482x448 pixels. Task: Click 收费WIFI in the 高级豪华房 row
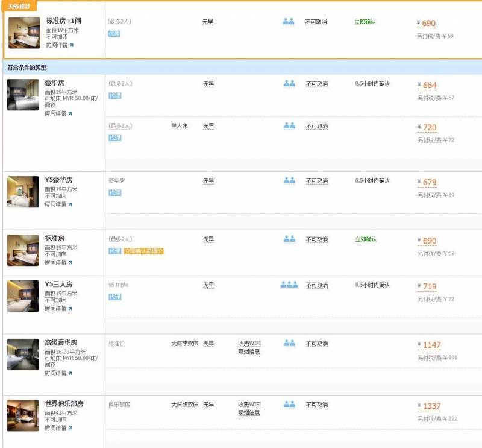pos(249,344)
